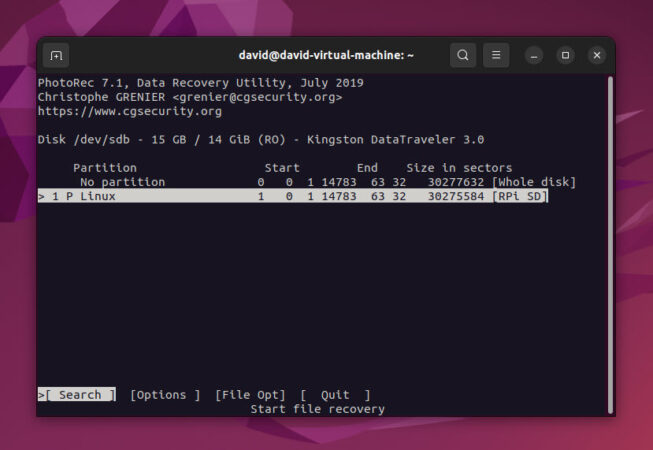
Task: Click Quit in the PhotoRec menu
Action: tap(335, 395)
